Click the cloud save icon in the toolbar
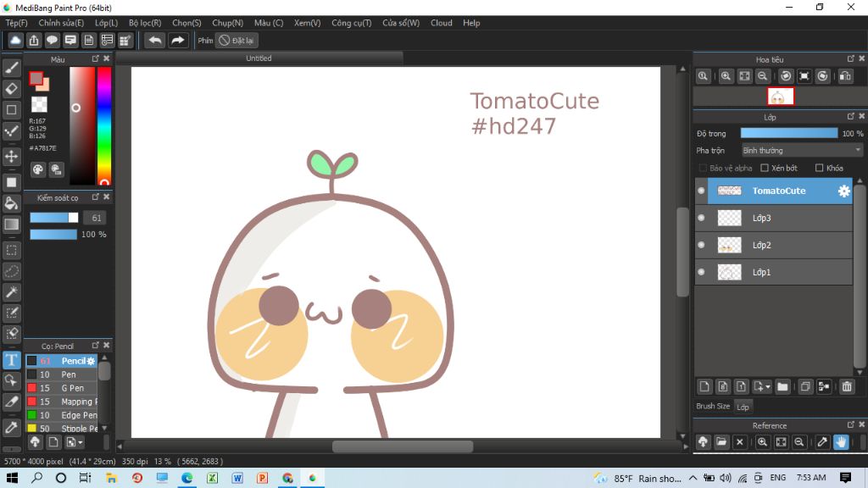The image size is (868, 488). (15, 41)
